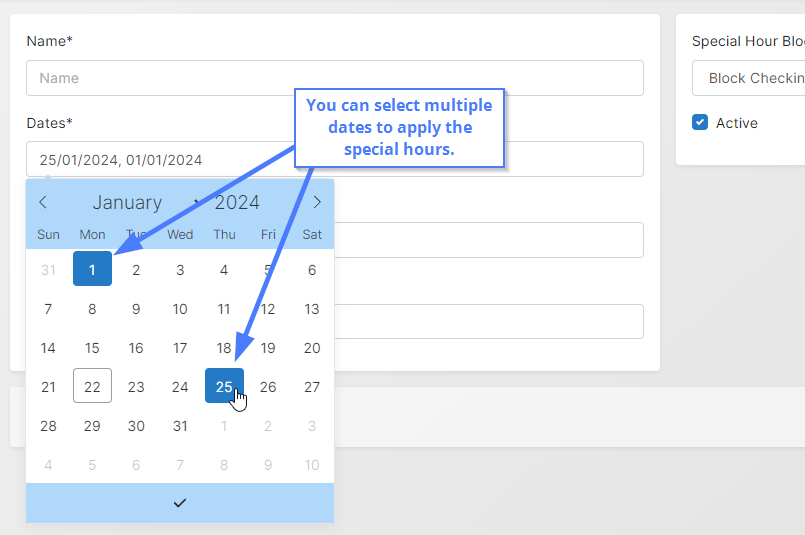Open the 2024 year selector
The image size is (805, 535).
[x=237, y=203]
